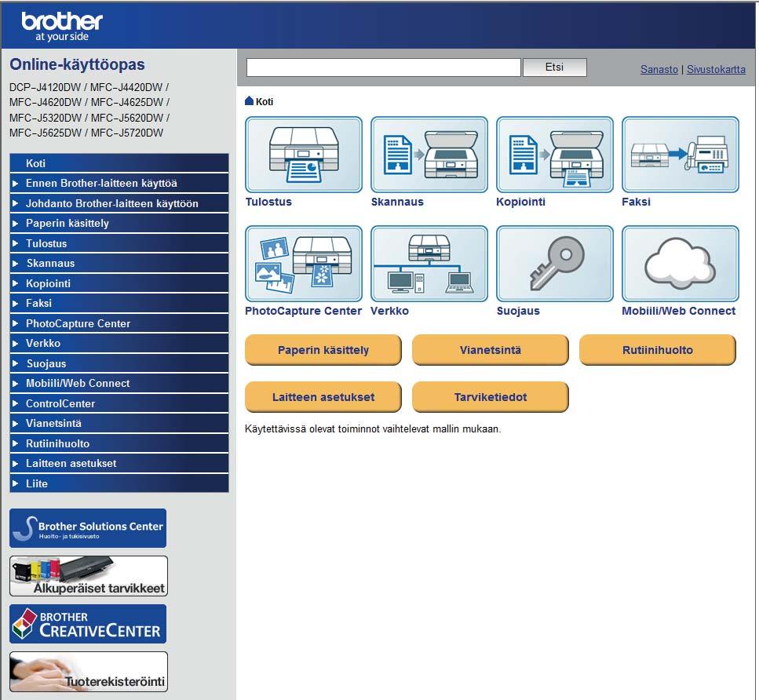The image size is (759, 700).
Task: Select Rutiinihuolto in the sidebar menu
Action: click(119, 443)
